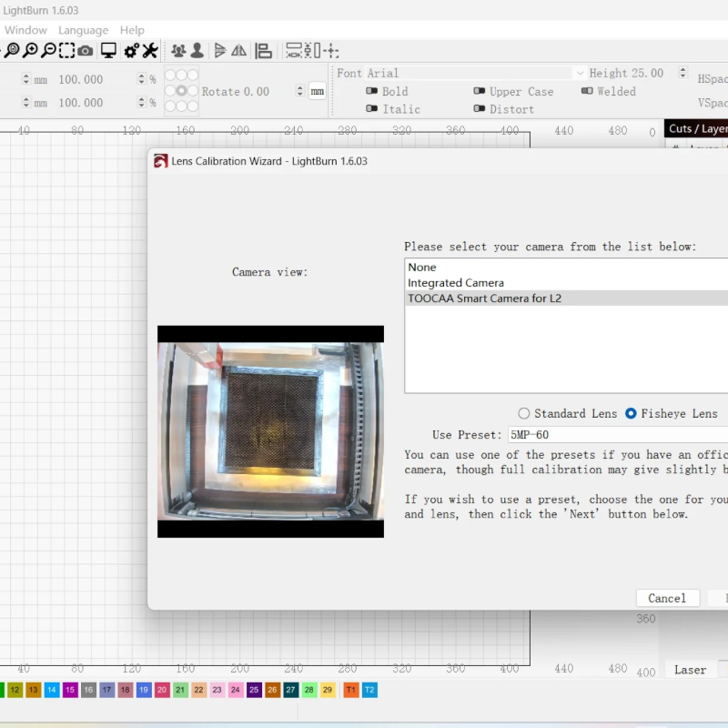
Task: Pick layer color swatch 15
Action: pos(70,690)
